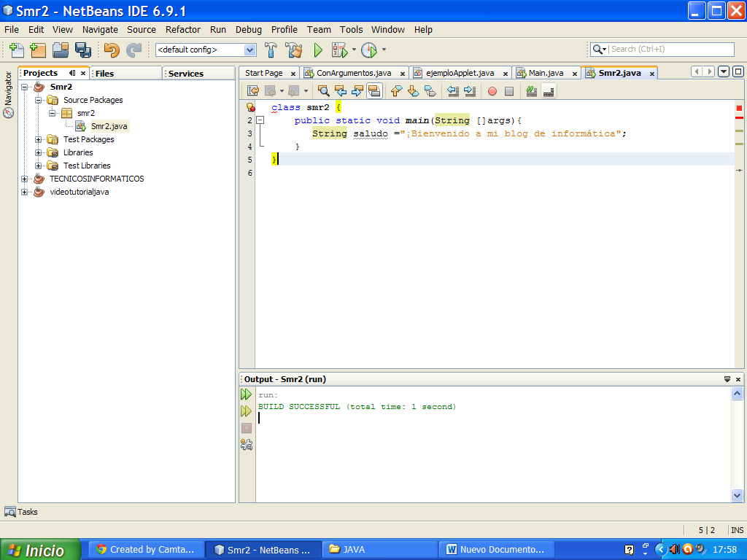Click the New File toolbar icon
The image size is (747, 560).
point(17,50)
